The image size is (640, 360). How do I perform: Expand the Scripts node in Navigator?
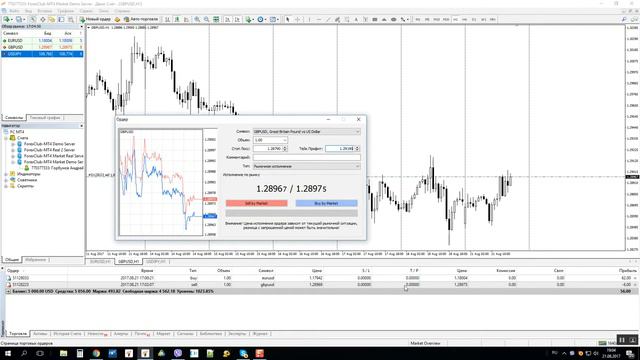pos(6,186)
